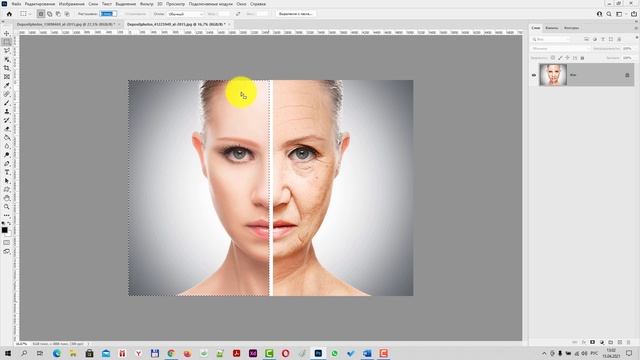Viewport: 640px width, 360px height.
Task: Select the Path Selection tool
Action: pyautogui.click(x=7, y=181)
